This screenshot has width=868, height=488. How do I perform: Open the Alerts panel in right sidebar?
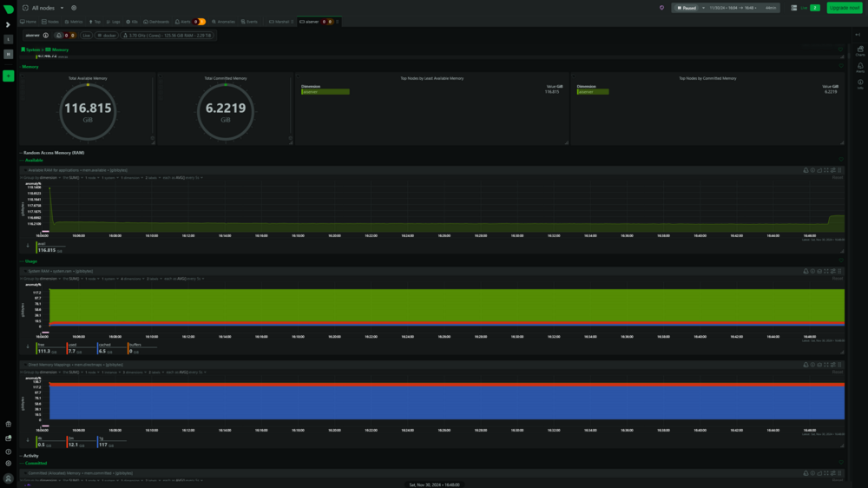click(860, 68)
